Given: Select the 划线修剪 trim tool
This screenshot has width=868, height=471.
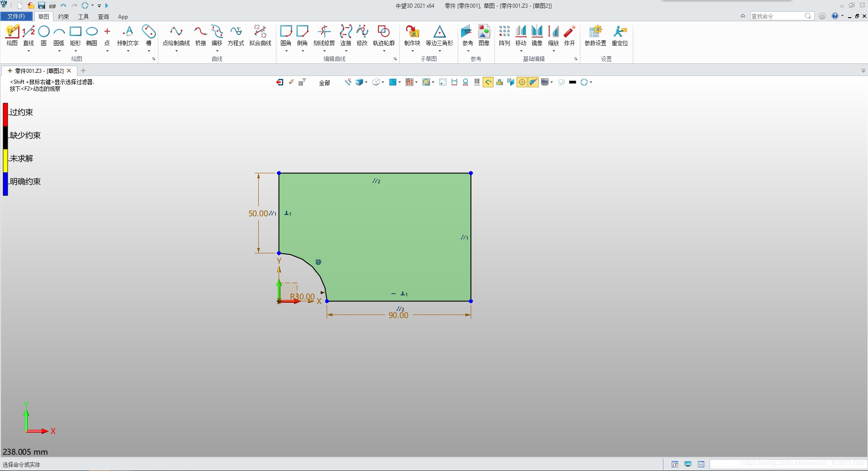Looking at the screenshot, I should [324, 35].
